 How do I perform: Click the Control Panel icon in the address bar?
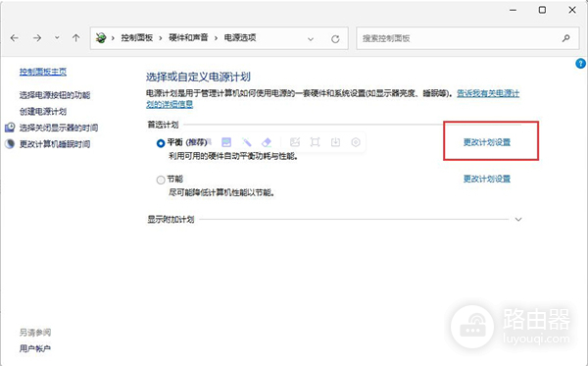(x=101, y=37)
